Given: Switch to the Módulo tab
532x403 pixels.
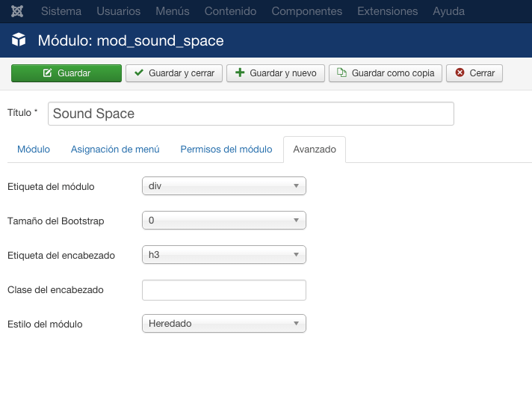Looking at the screenshot, I should (34, 149).
